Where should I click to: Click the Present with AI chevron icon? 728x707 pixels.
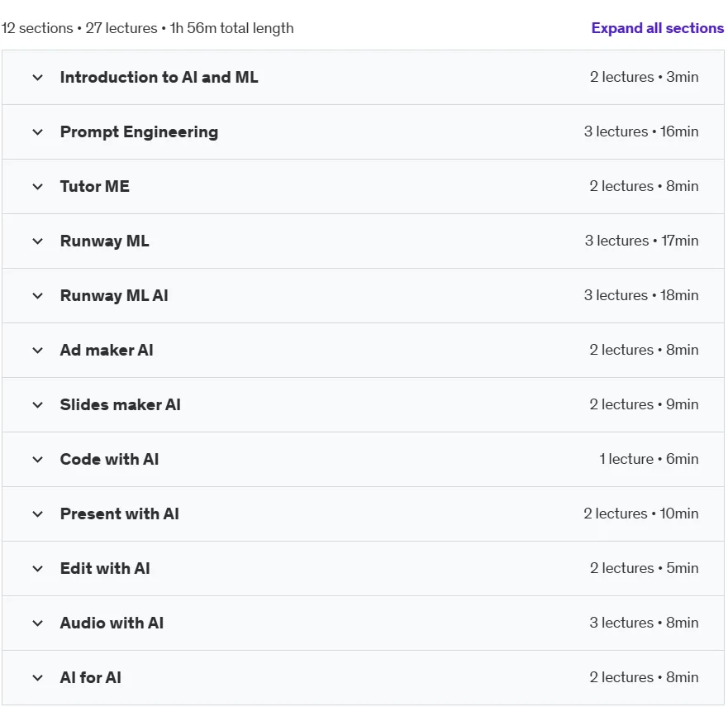tap(38, 514)
